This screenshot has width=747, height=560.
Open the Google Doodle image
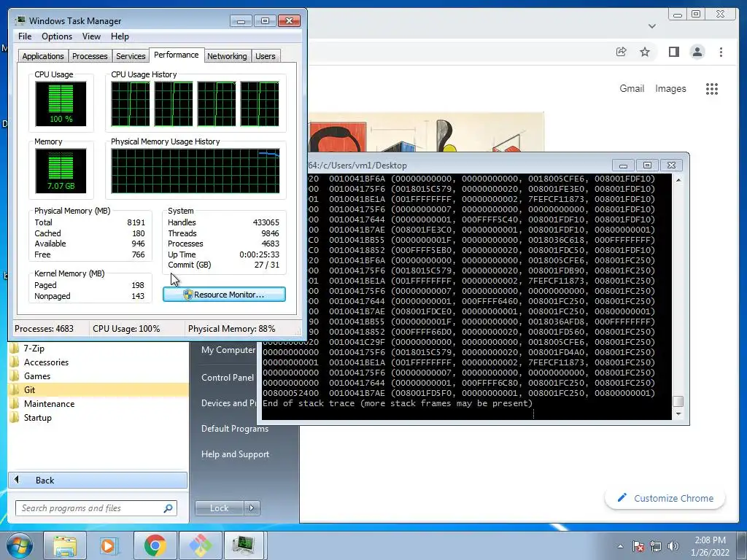coord(426,133)
